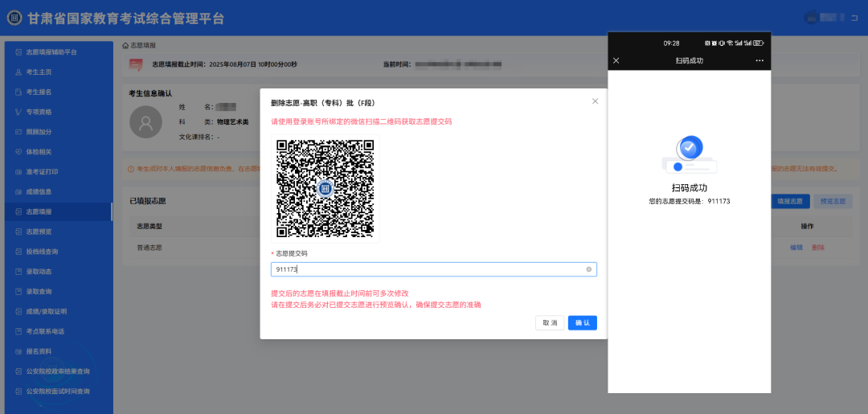Viewport: 868px width, 414px height.
Task: Click the 删除志愿-高职（专科）批 dialog title
Action: point(325,103)
